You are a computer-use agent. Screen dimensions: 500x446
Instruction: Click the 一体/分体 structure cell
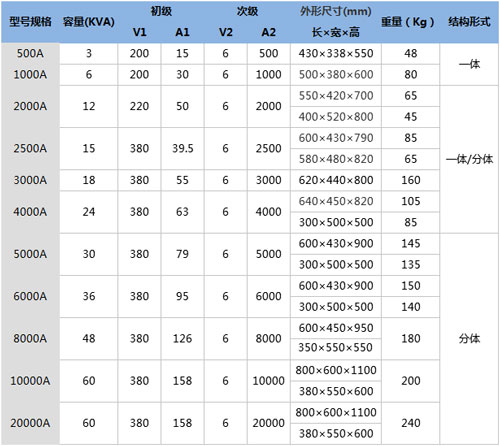469,159
